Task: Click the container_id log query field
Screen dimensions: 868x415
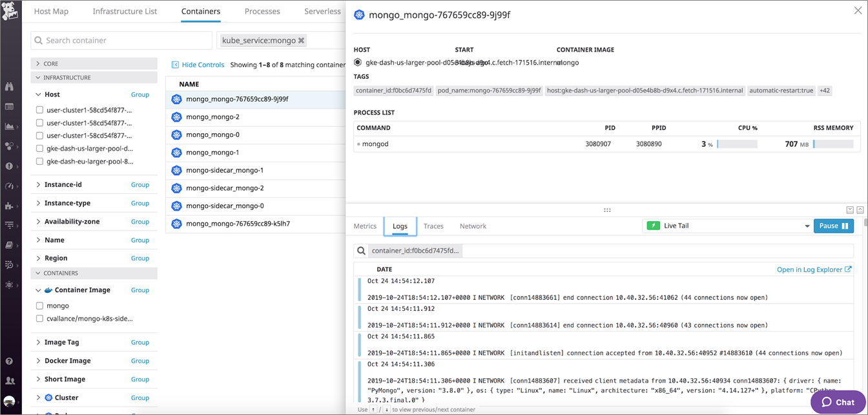Action: (603, 251)
